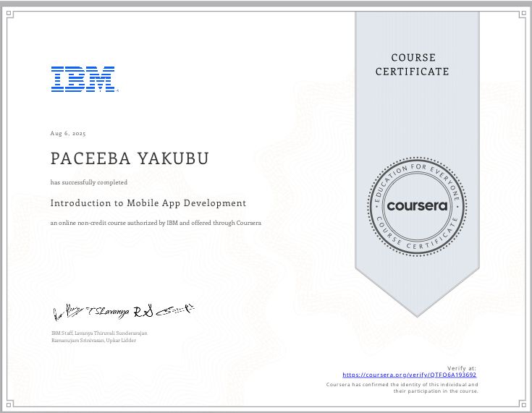Click the Coursera identity confirmation statement

pos(402,388)
